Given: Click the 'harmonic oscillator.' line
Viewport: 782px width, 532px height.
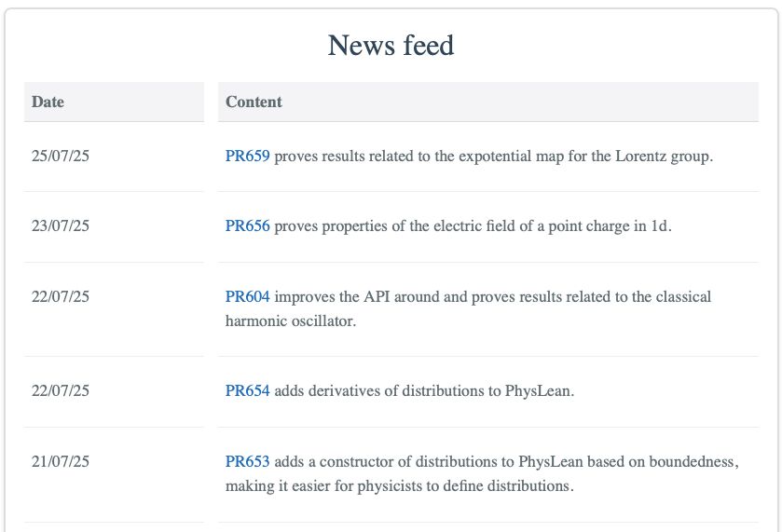Looking at the screenshot, I should 291,321.
